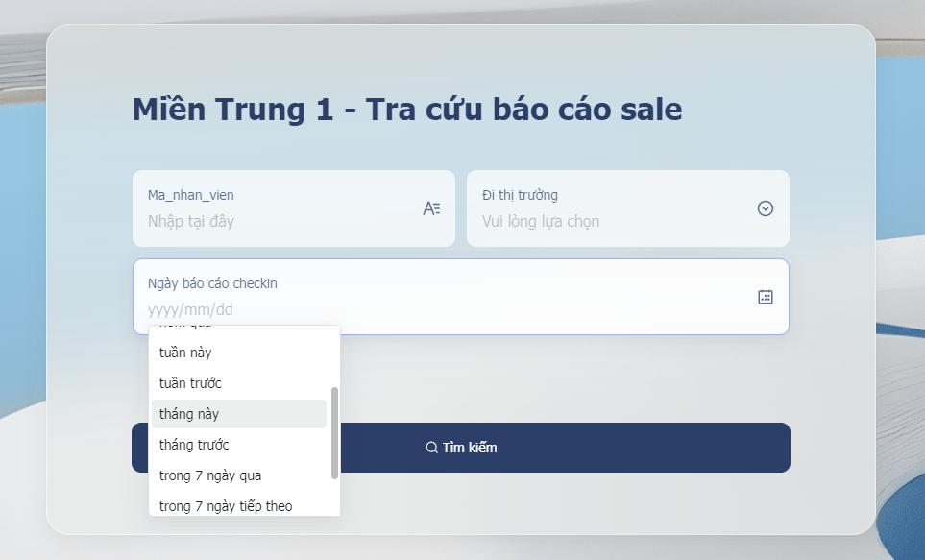
Task: Expand Đi thị trường using the chevron circle
Action: [x=766, y=208]
